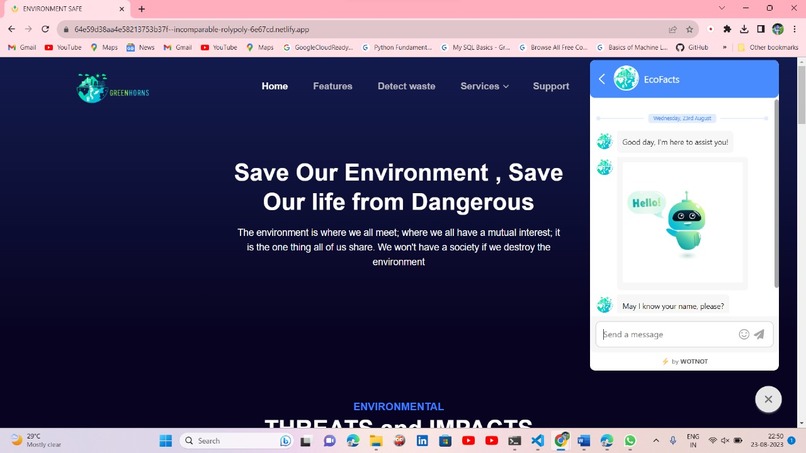Open clock and date at 22:50
Screen dimensions: 806x453
(x=767, y=440)
